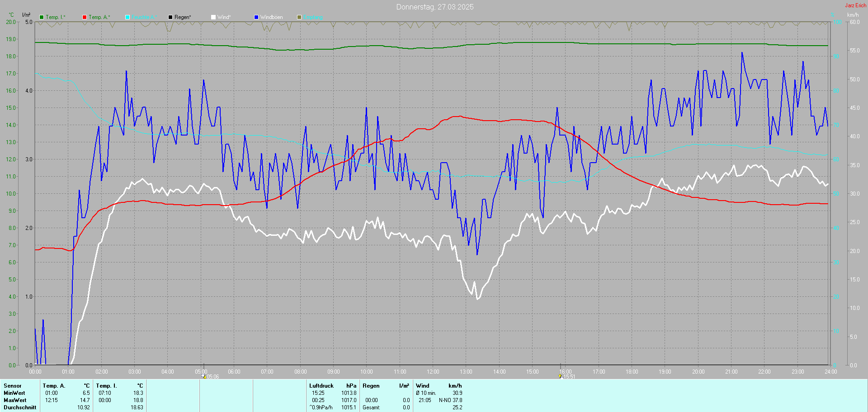Click the chart title Donnerstag, 27.03.2025
The image size is (868, 412).
pyautogui.click(x=434, y=7)
